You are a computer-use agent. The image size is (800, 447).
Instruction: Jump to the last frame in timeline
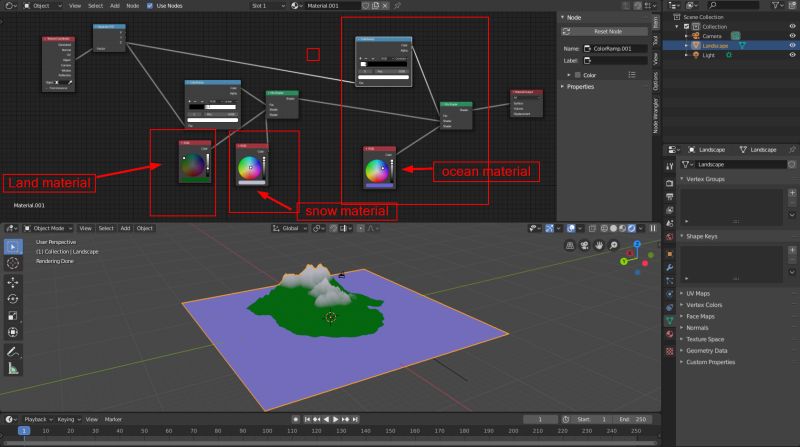click(x=356, y=419)
